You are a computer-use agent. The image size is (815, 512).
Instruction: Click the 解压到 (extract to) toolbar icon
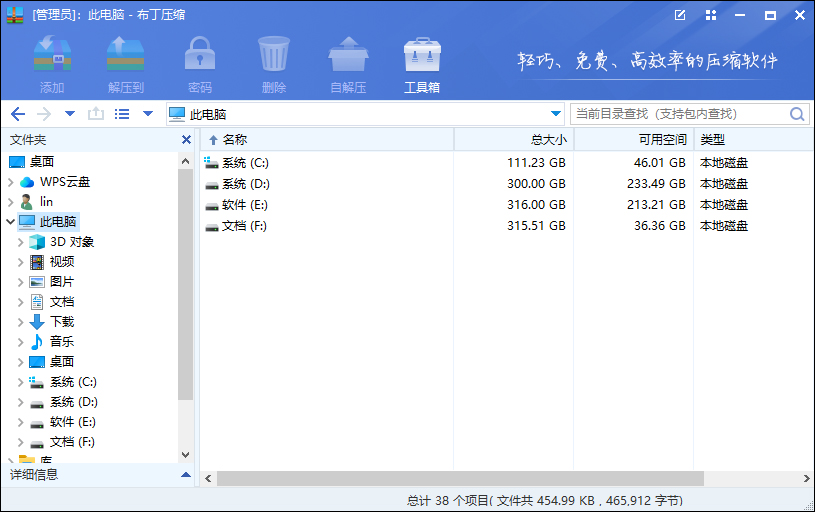[x=125, y=54]
